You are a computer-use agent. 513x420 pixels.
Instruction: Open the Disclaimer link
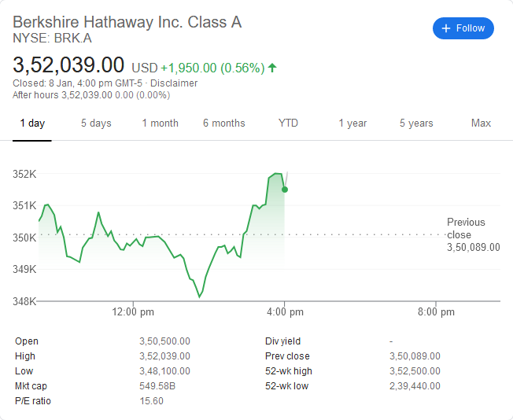coord(174,83)
